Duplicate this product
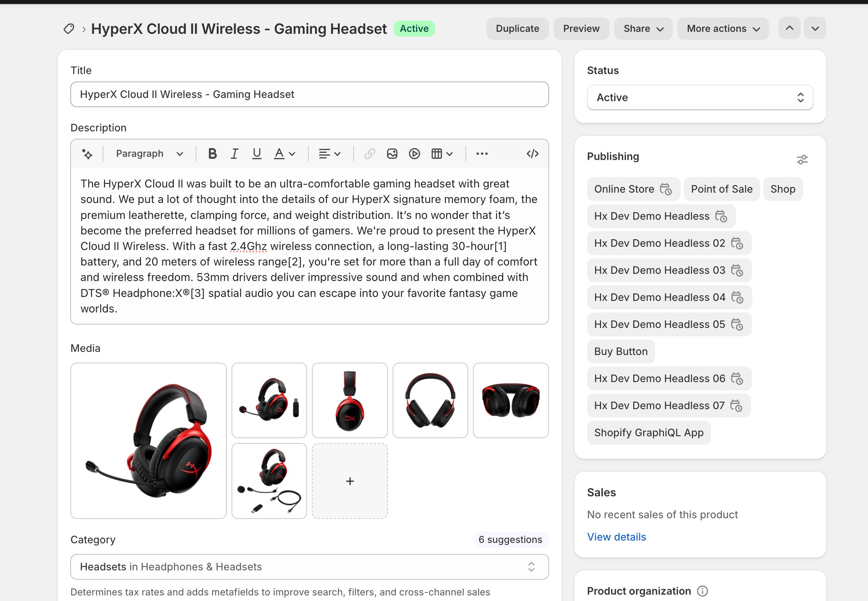The width and height of the screenshot is (868, 601). click(x=518, y=28)
